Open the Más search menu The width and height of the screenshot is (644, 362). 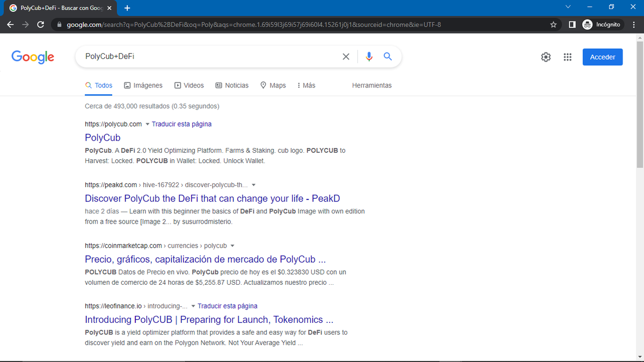[306, 85]
